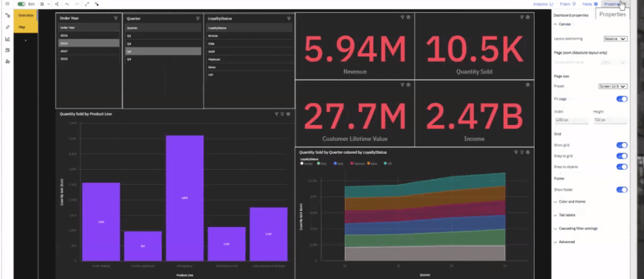
Task: Click the pin icon in left sidebar
Action: tap(8, 27)
